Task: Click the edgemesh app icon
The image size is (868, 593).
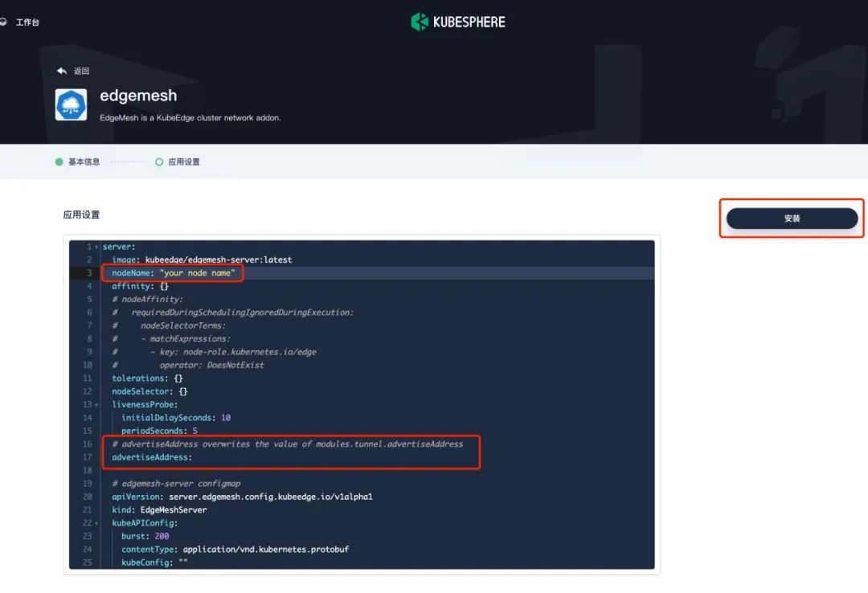Action: click(x=71, y=104)
